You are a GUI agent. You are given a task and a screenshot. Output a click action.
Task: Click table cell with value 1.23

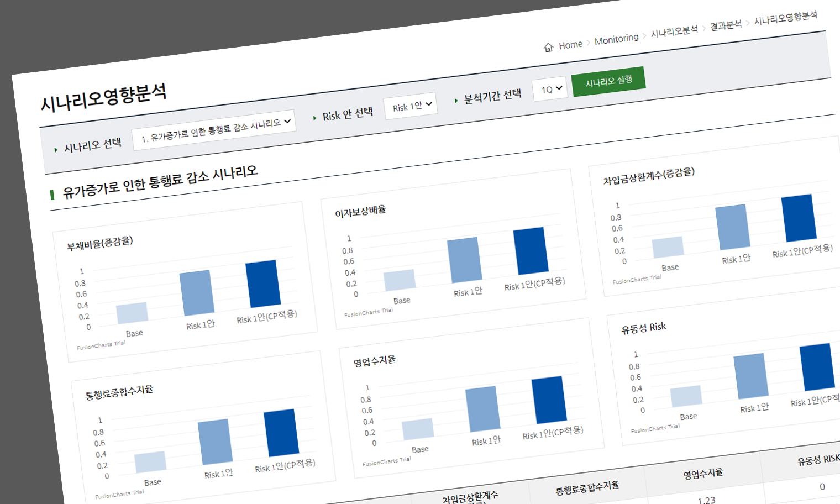(706, 500)
